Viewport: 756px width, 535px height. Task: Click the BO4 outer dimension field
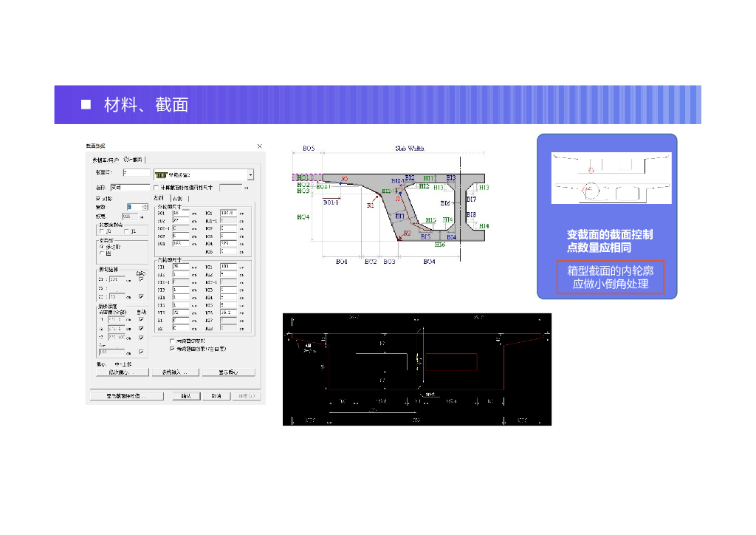229,243
